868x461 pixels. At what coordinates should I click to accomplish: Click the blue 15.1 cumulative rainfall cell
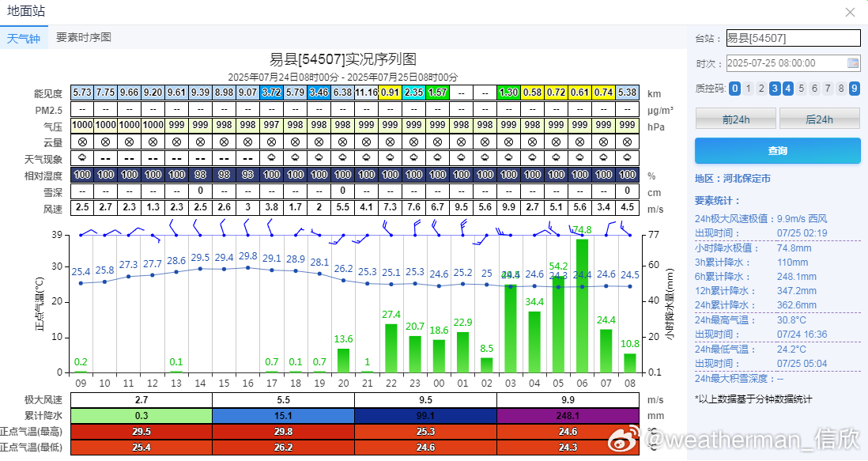coord(284,416)
